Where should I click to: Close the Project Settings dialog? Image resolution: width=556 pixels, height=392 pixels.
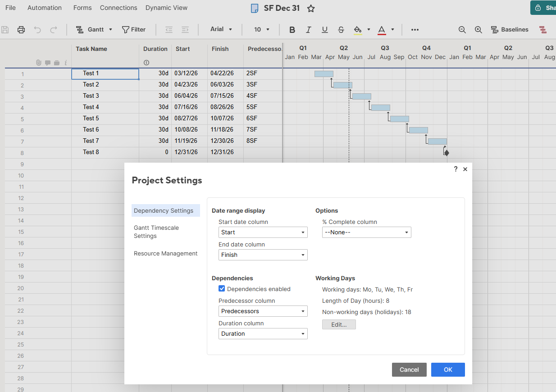pyautogui.click(x=465, y=169)
